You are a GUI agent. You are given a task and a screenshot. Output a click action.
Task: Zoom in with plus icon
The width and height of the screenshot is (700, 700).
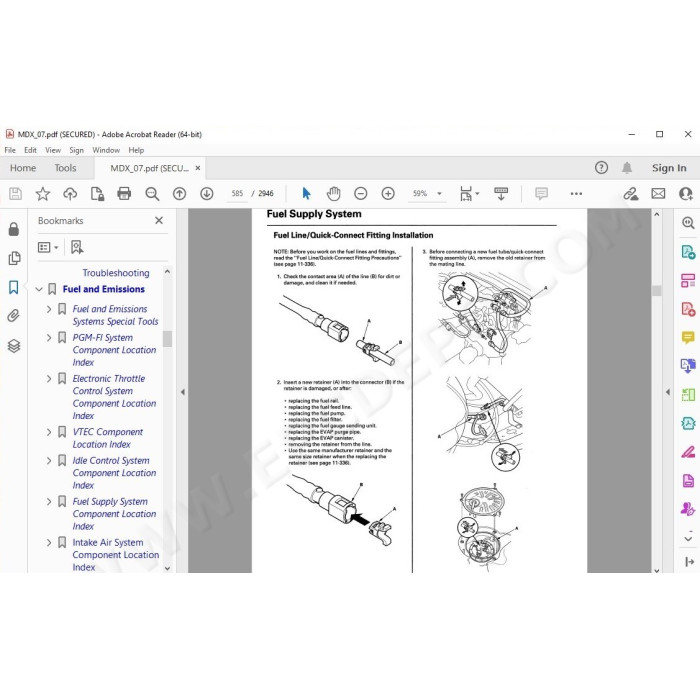(388, 194)
